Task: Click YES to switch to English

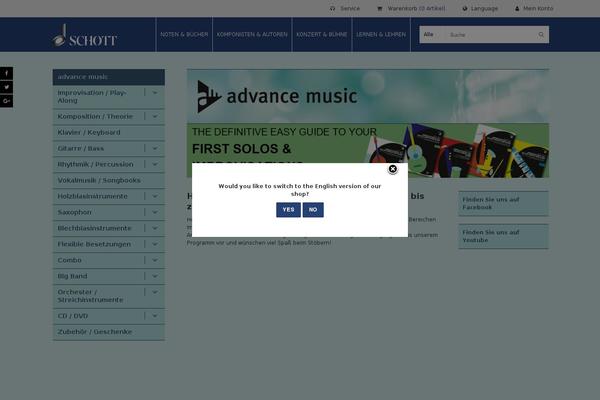Action: coord(288,210)
